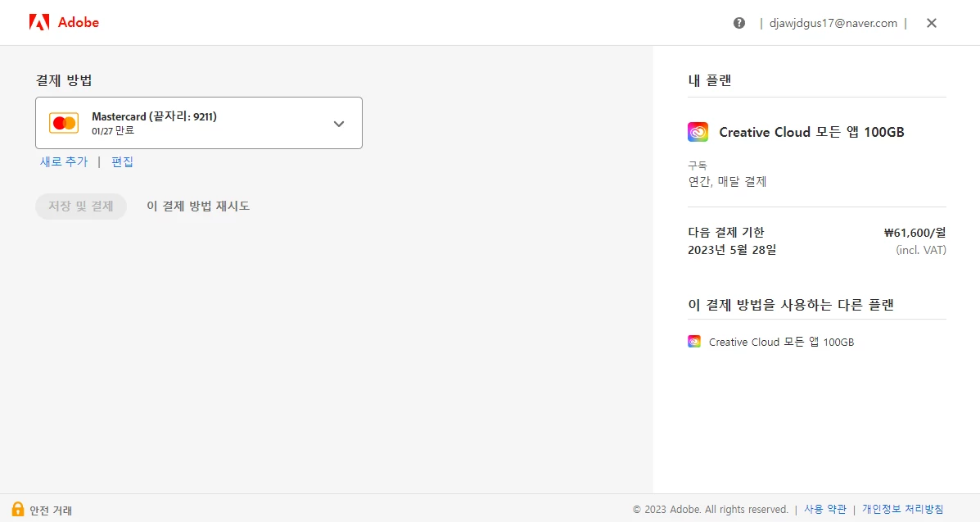Click the 다음 결제 기한 label
This screenshot has height=522, width=980.
click(x=725, y=232)
